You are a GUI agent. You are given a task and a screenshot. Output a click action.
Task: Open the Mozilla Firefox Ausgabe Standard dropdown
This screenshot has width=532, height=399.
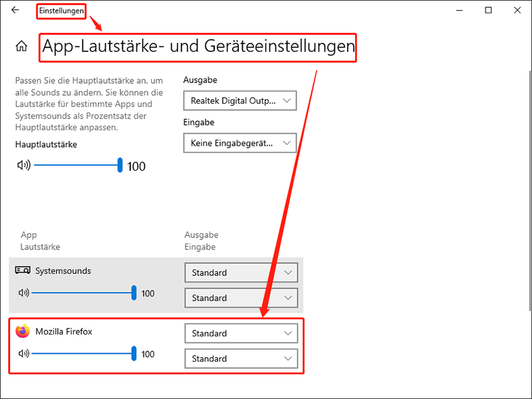241,333
